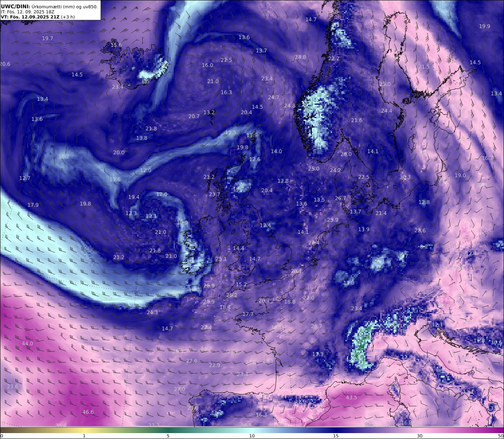Click the colorbar tick label '5'
504x439 pixels.
point(168,436)
